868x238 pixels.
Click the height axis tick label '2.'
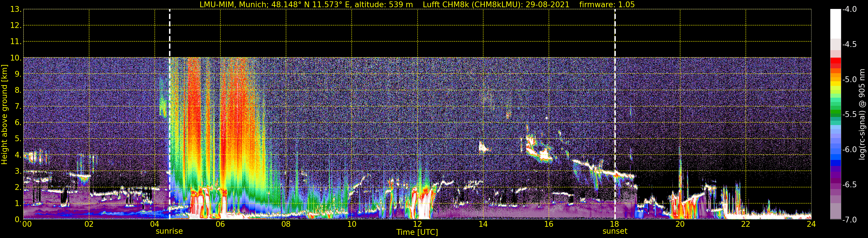18,188
